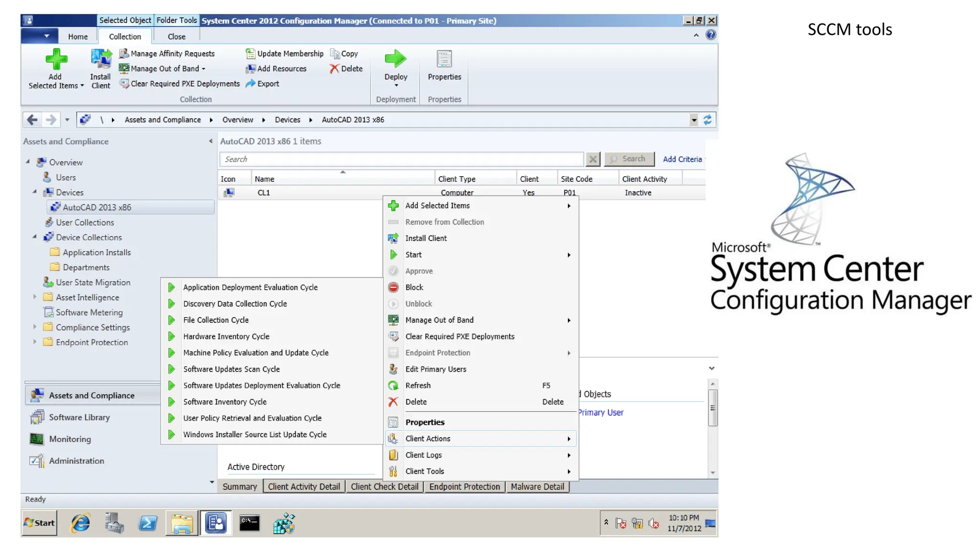Viewport: 980px width, 551px height.
Task: Open Manage Affinity Requests in ribbon
Action: click(x=167, y=54)
